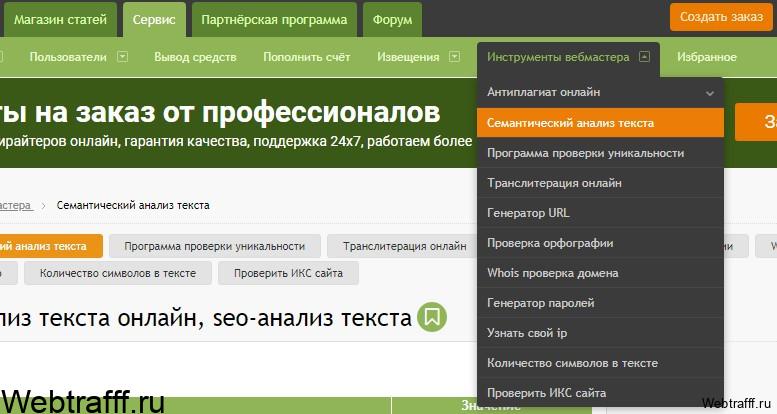Open Проверка орфографии menu entry

600,243
